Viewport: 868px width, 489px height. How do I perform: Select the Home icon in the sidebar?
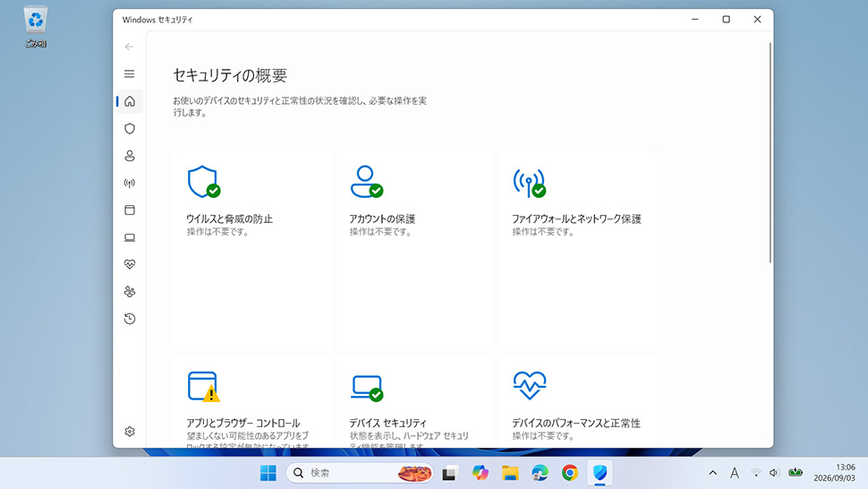[130, 101]
